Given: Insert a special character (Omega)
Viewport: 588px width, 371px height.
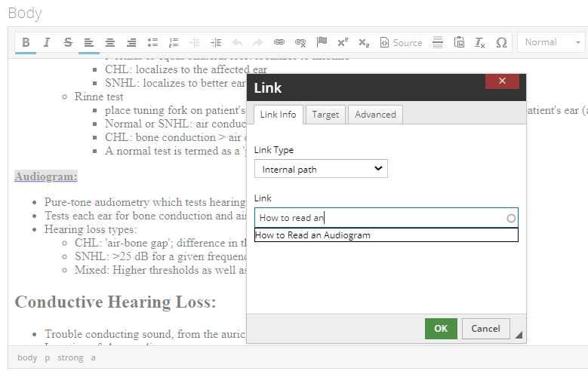Looking at the screenshot, I should [x=501, y=42].
